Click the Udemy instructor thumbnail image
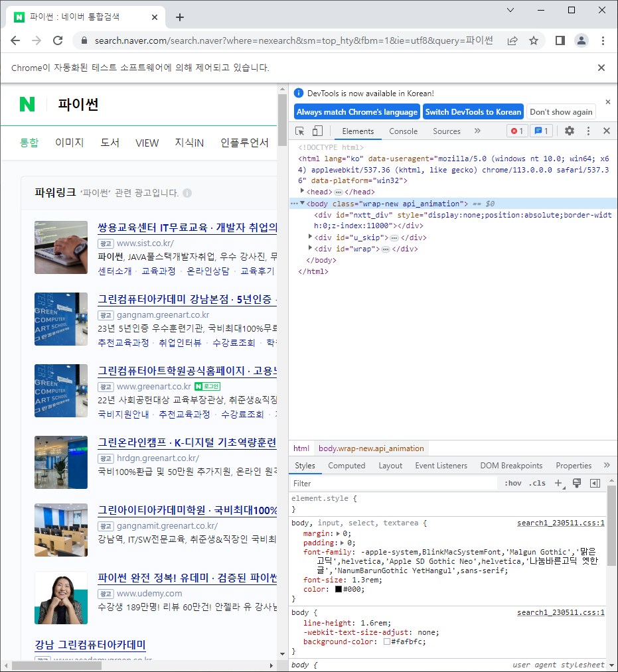 click(x=61, y=598)
